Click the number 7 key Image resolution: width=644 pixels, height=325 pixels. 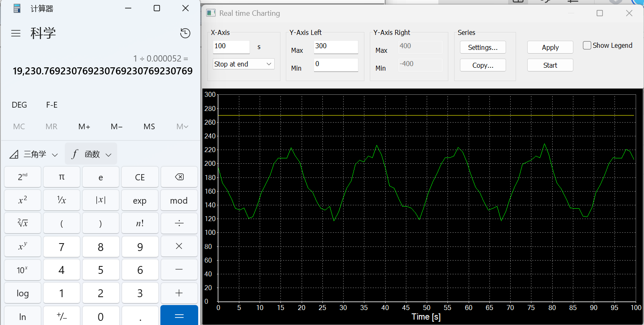[x=61, y=246]
